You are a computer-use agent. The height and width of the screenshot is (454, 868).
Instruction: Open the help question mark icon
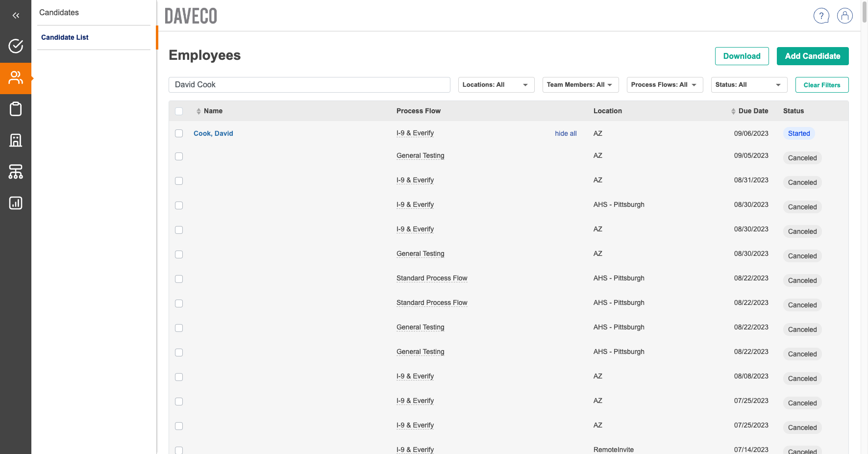pyautogui.click(x=821, y=16)
